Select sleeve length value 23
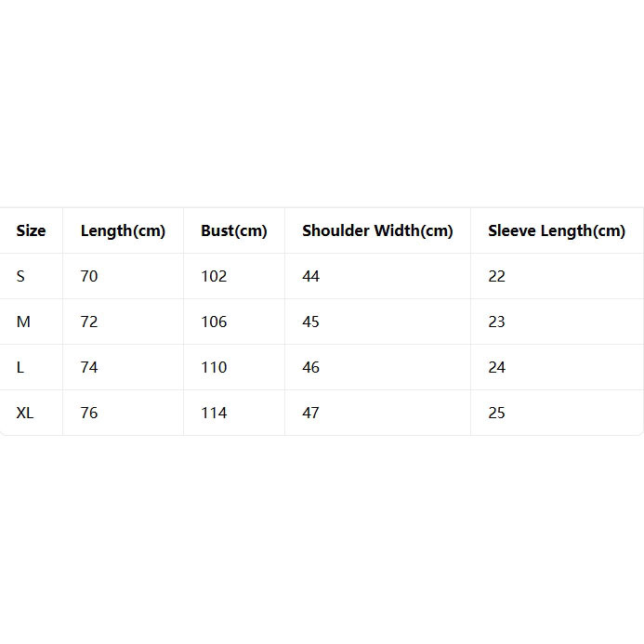The image size is (644, 644). [496, 322]
